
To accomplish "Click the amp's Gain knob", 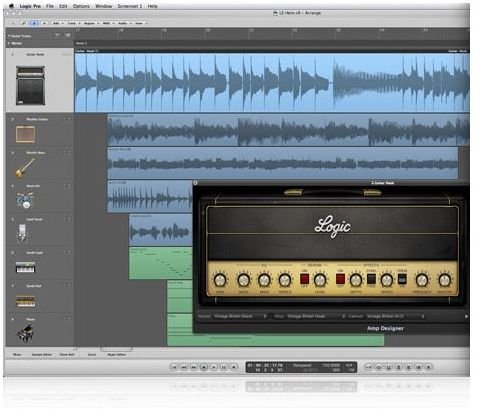I will click(220, 280).
